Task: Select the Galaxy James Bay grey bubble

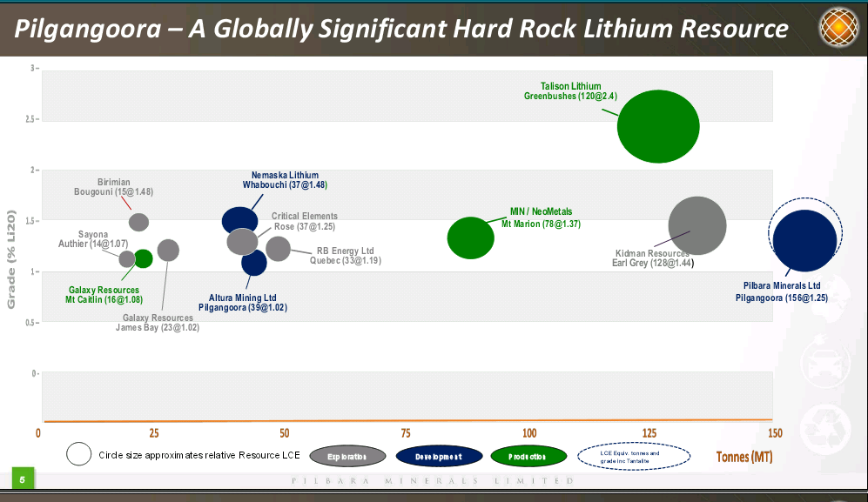Action: 168,251
